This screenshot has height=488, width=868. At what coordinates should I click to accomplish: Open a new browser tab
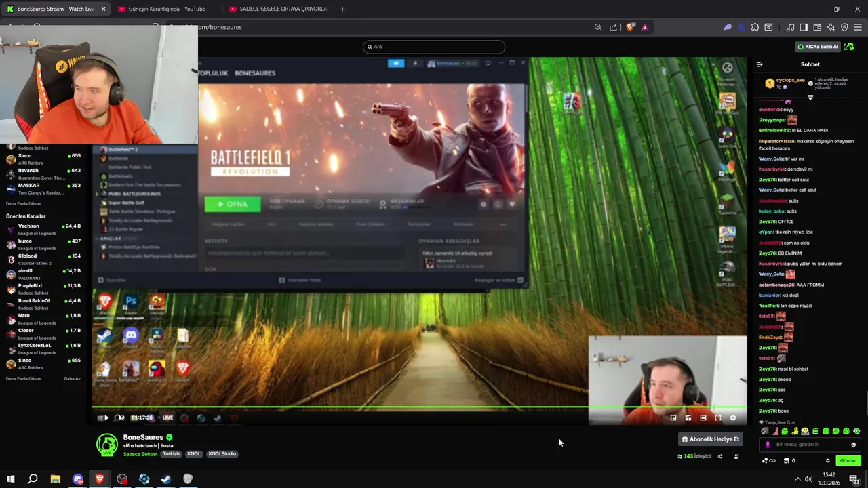coord(342,9)
